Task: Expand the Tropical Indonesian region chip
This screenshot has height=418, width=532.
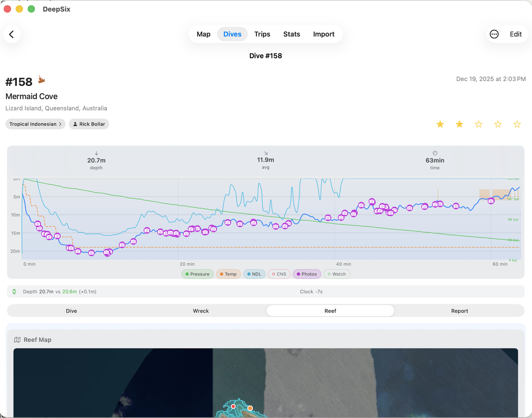Action: click(x=35, y=124)
